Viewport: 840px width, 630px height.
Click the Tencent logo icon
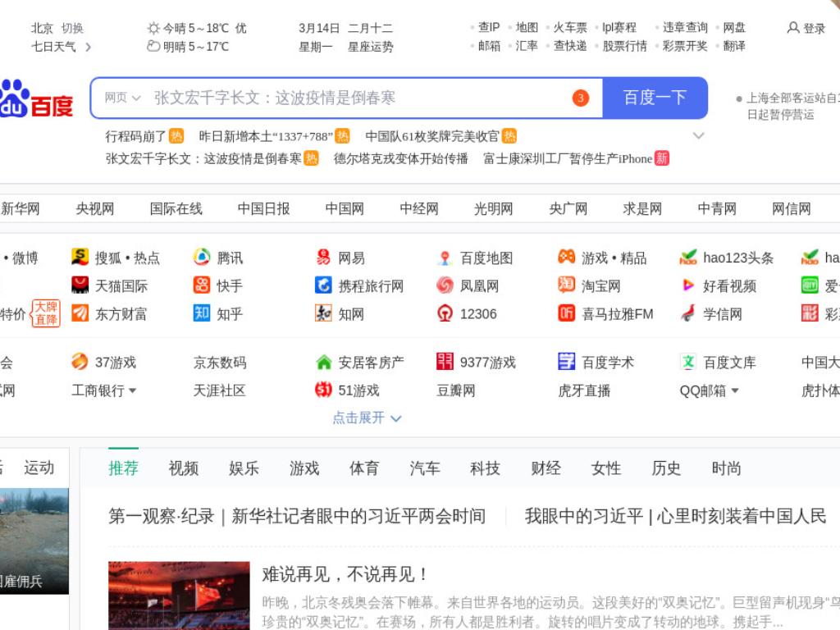click(x=202, y=257)
